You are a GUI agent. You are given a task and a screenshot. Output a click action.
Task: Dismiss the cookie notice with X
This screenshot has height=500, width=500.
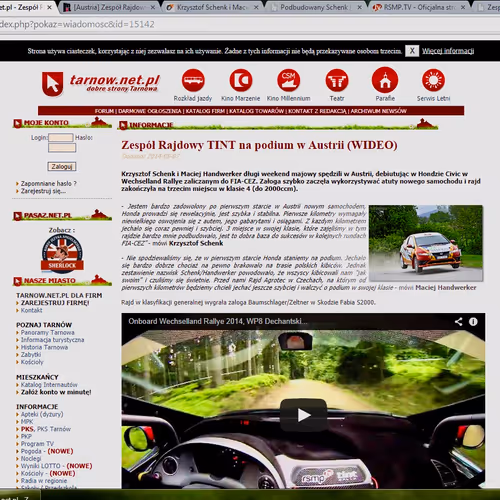click(x=412, y=51)
